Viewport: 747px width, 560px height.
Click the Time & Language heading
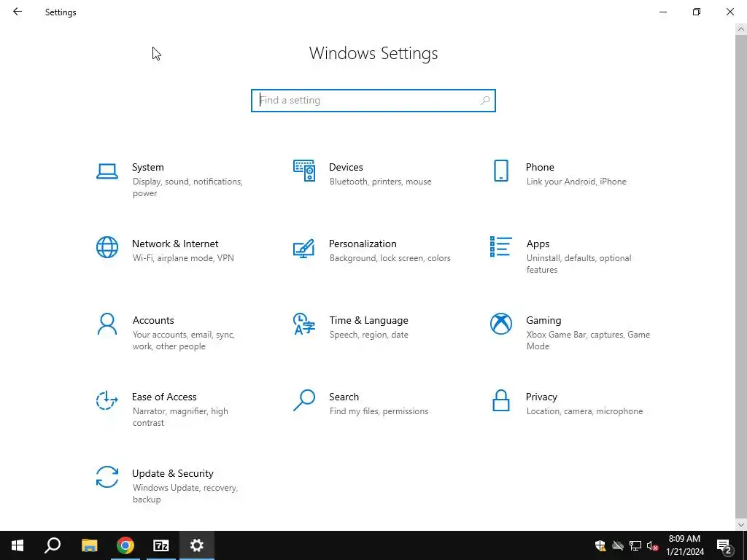368,321
